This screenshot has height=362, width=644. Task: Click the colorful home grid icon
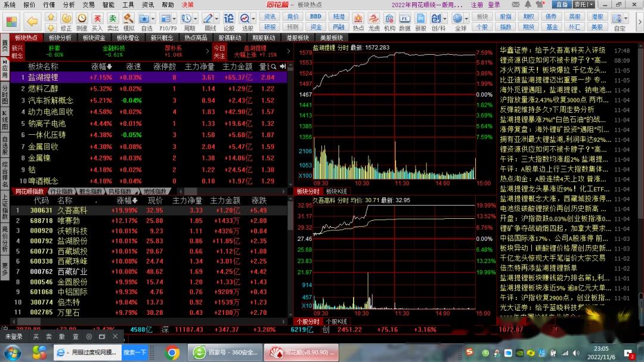[11, 21]
